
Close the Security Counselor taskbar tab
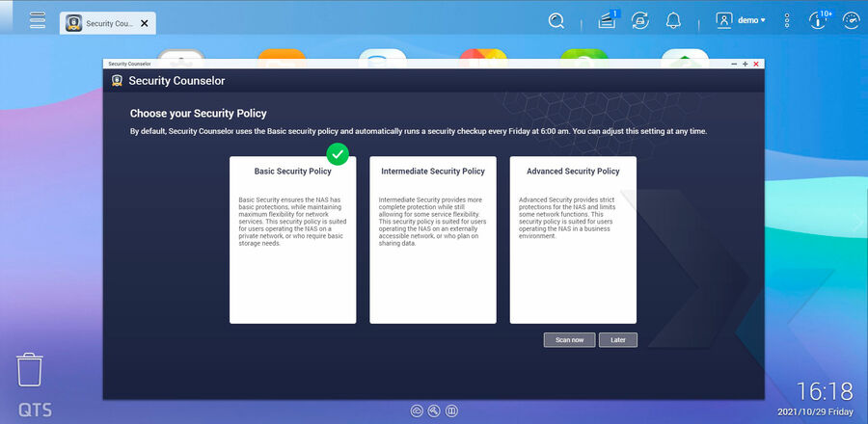point(145,23)
